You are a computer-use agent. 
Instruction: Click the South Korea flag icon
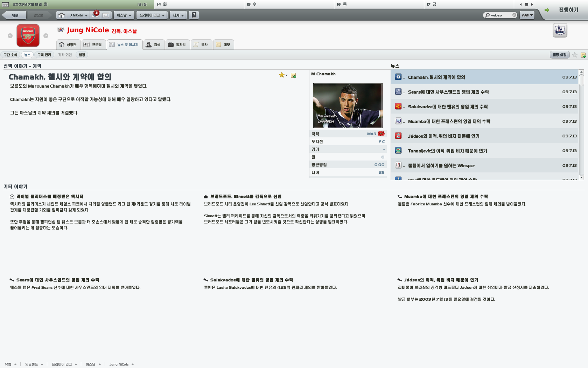tap(61, 30)
